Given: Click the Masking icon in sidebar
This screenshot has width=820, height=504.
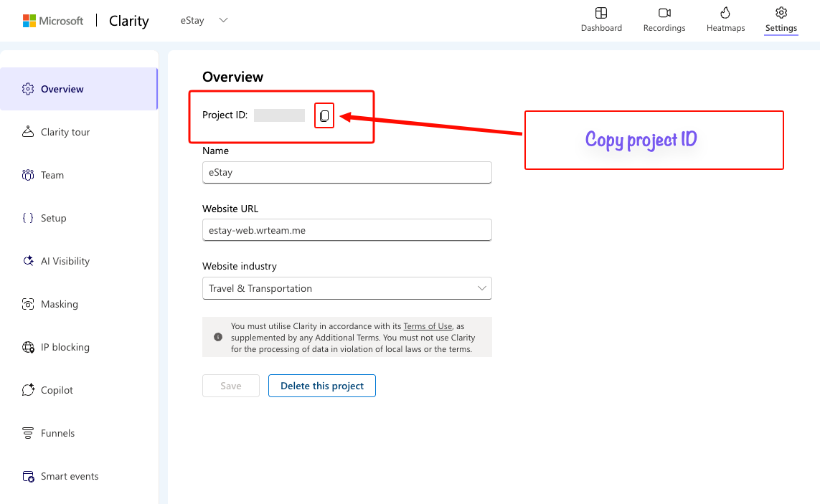Looking at the screenshot, I should [28, 304].
